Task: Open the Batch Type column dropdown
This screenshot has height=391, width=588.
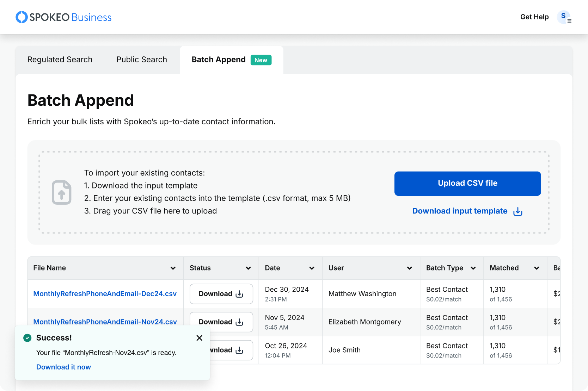Action: (x=473, y=268)
